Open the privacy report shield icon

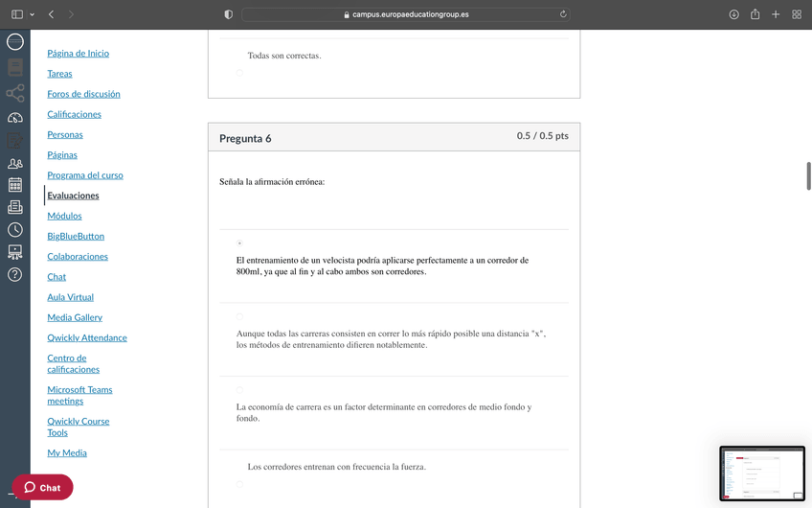pyautogui.click(x=228, y=14)
